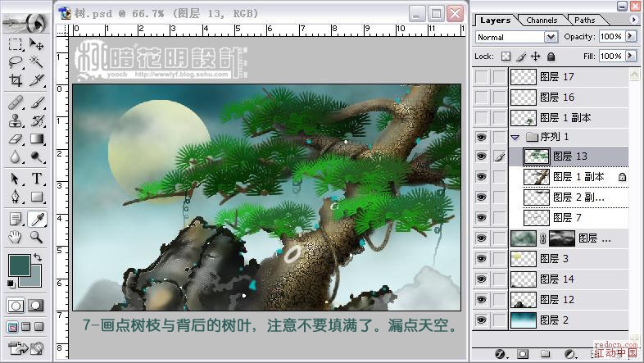Select the Crop tool
The height and width of the screenshot is (363, 644).
coord(16,79)
